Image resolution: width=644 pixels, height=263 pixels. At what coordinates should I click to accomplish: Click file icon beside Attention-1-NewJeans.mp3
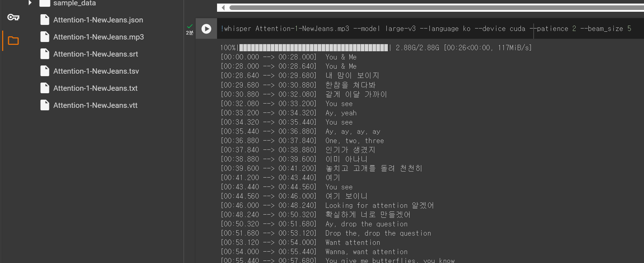coord(45,37)
